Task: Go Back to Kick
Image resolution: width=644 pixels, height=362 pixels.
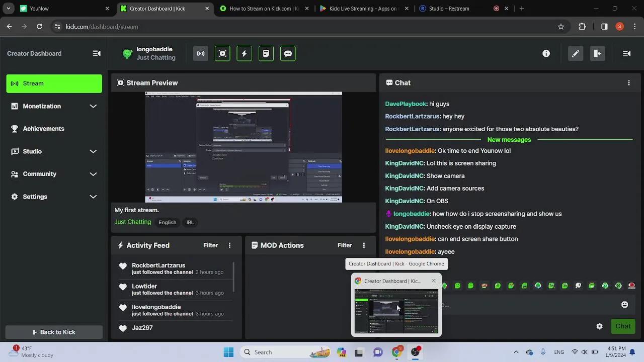Action: point(54,332)
